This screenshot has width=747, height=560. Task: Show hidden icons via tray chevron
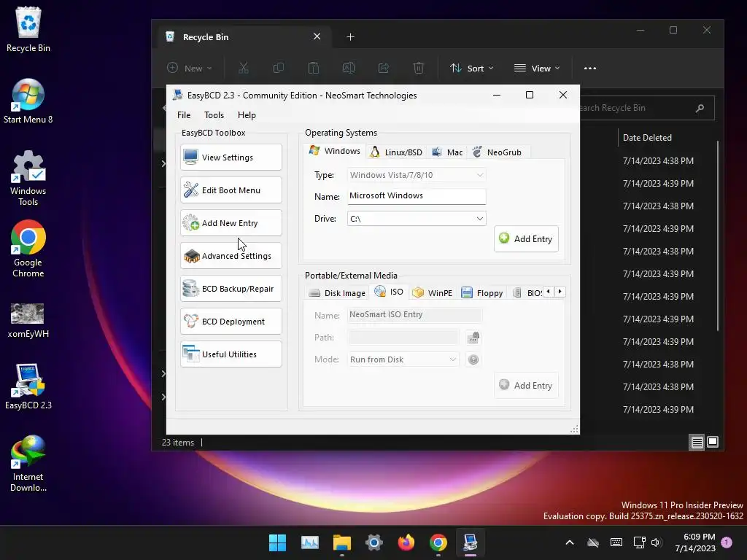[x=569, y=542]
